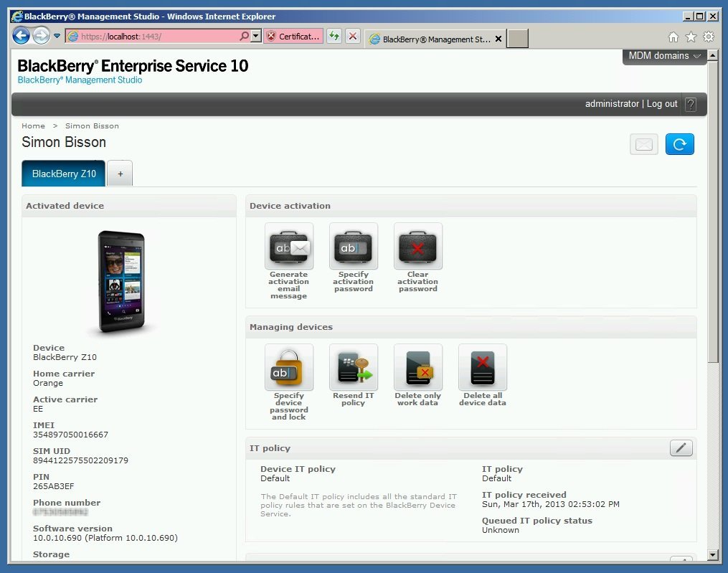
Task: Click the localhost address bar field
Action: [x=158, y=37]
